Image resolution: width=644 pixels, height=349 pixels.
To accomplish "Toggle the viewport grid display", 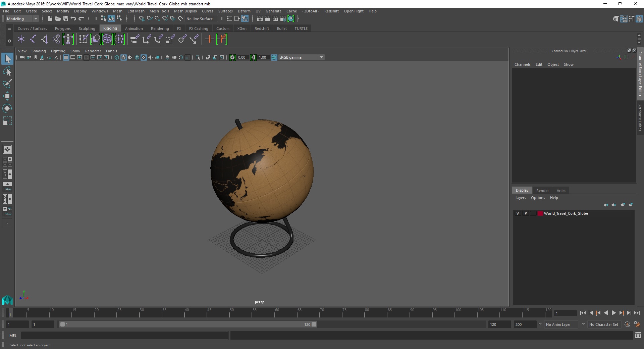I will click(x=66, y=57).
